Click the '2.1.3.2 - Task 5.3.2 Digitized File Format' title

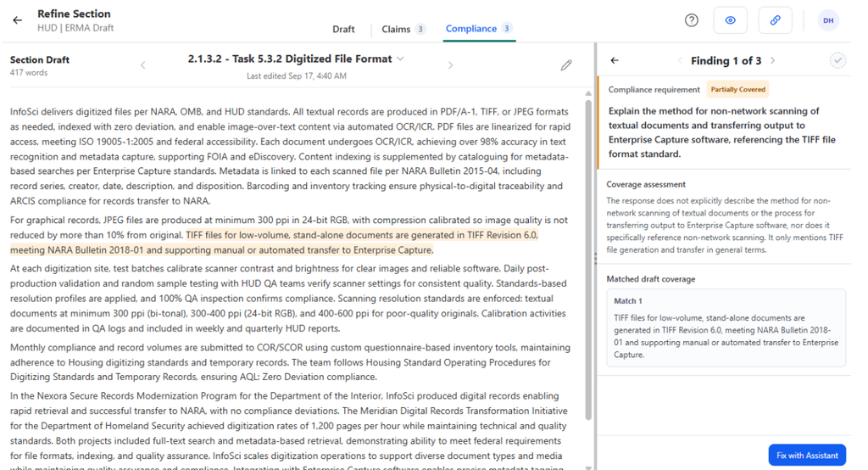(290, 59)
